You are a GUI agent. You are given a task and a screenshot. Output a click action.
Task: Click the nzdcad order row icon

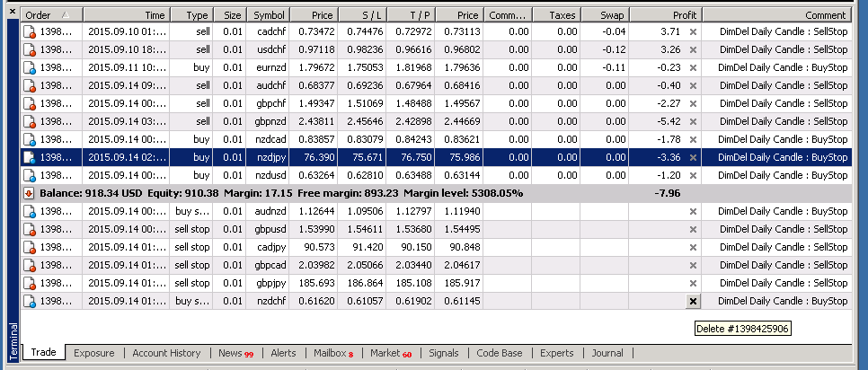click(30, 140)
